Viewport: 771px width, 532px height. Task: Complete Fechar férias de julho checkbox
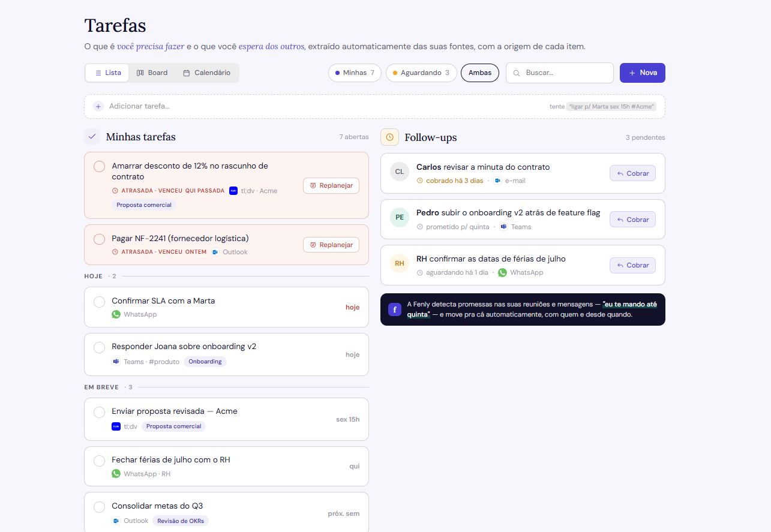(x=100, y=461)
